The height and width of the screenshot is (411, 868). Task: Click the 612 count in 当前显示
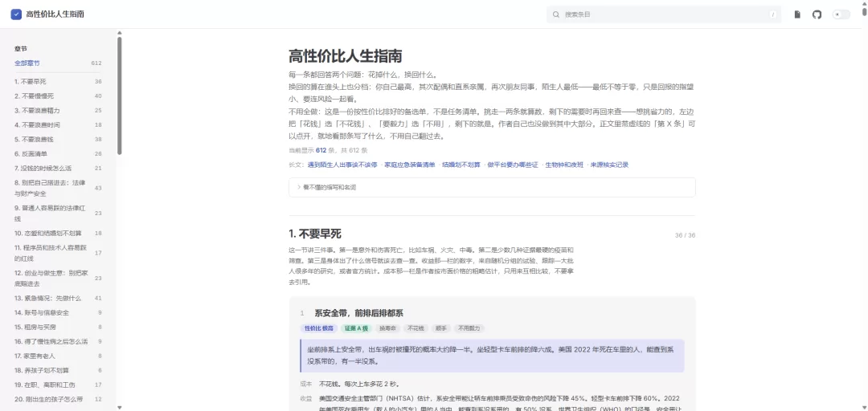point(321,150)
